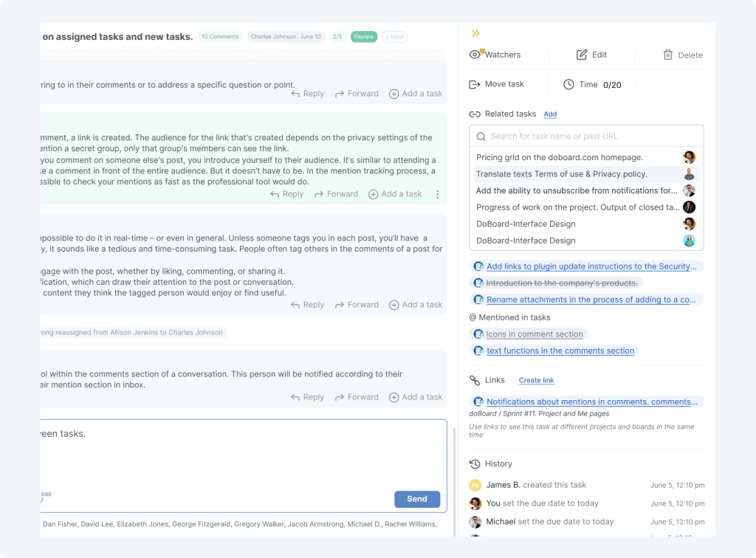Click the Edit pencil icon
The image size is (756, 558).
pos(582,55)
